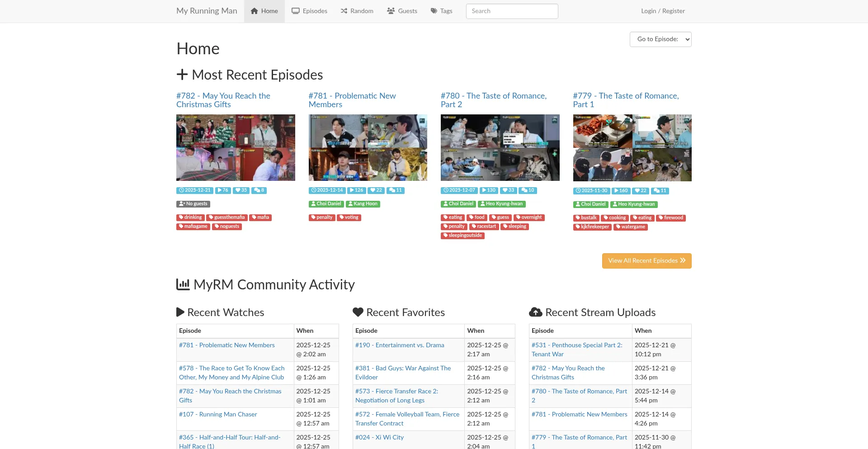This screenshot has height=449, width=868.
Task: Click the Choi Daniel guest badge on #780
Action: [x=458, y=204]
